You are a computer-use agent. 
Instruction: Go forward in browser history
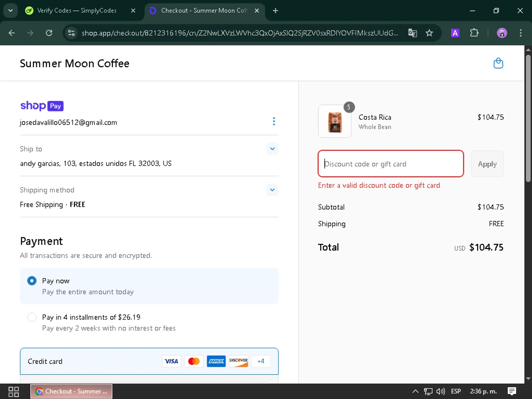point(30,33)
